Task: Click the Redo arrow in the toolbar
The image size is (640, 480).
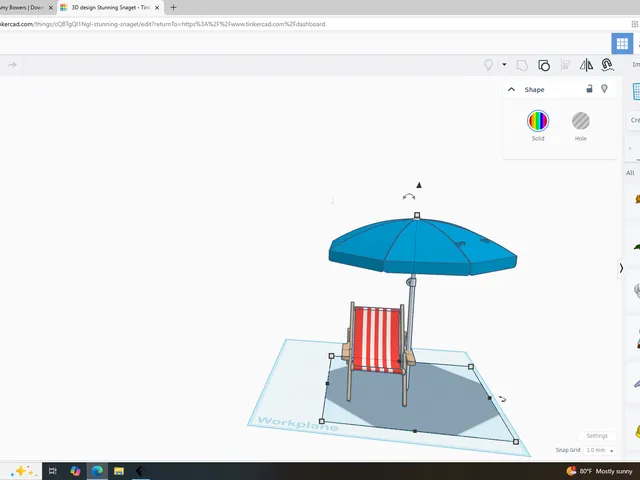Action: click(12, 65)
